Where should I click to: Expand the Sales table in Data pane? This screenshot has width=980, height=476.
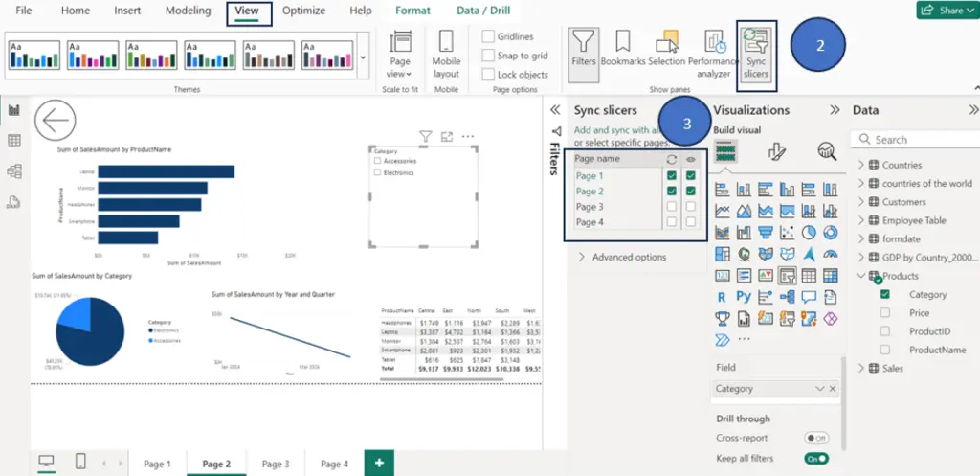(x=861, y=369)
